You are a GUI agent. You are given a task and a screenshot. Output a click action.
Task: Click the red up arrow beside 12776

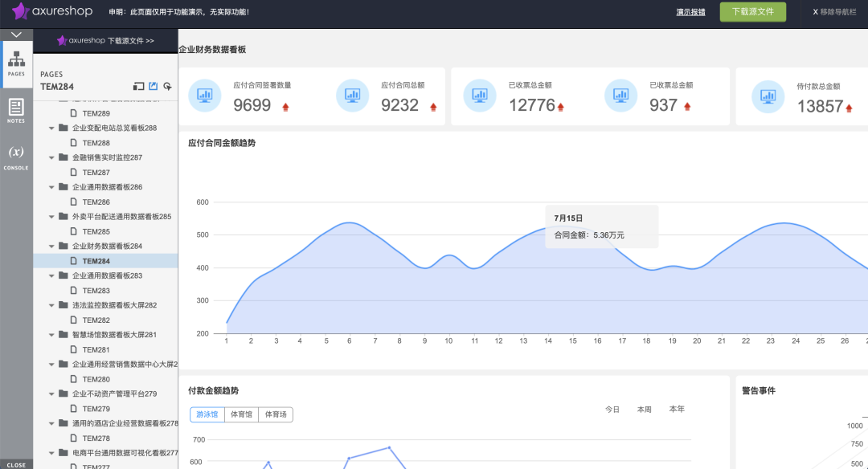tap(561, 107)
